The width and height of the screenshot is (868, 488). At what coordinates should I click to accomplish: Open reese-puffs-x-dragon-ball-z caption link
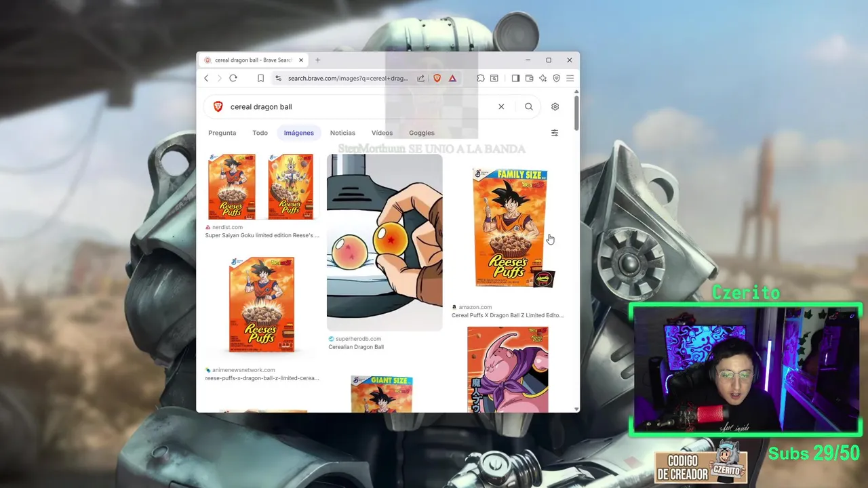[x=262, y=378]
